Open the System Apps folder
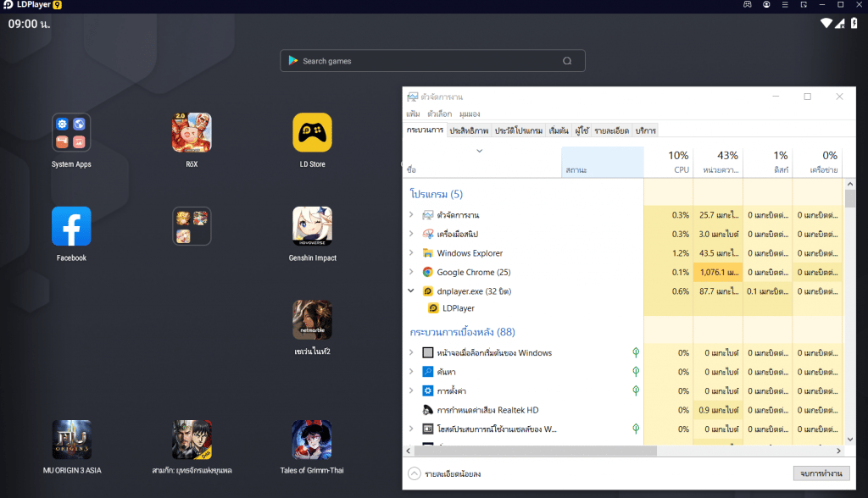This screenshot has width=868, height=498. coord(71,132)
